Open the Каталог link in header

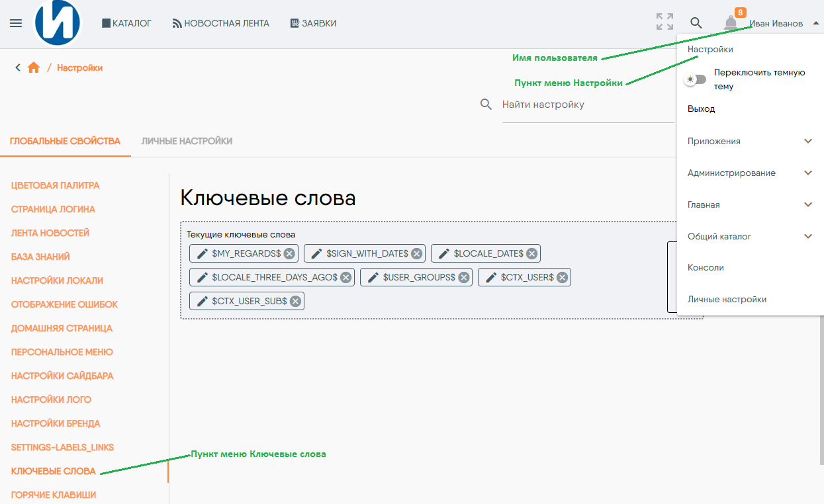click(126, 23)
